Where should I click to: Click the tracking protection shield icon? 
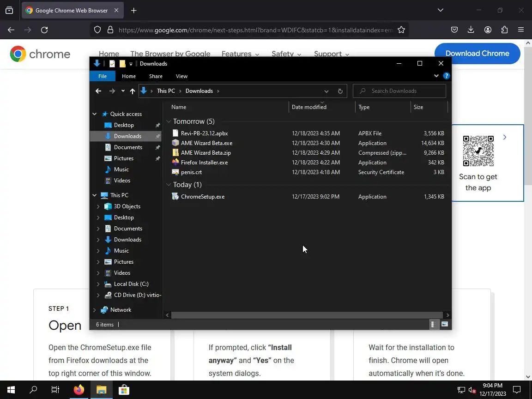[x=97, y=30]
